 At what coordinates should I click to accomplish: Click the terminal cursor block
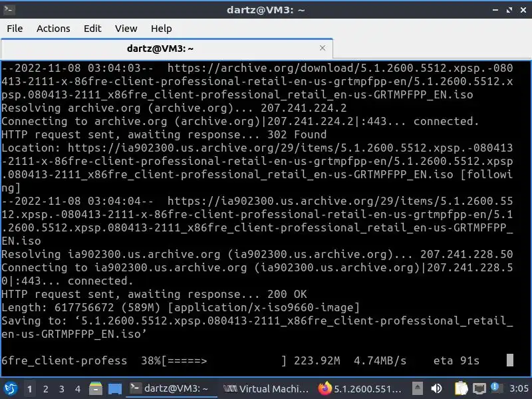[x=509, y=360]
